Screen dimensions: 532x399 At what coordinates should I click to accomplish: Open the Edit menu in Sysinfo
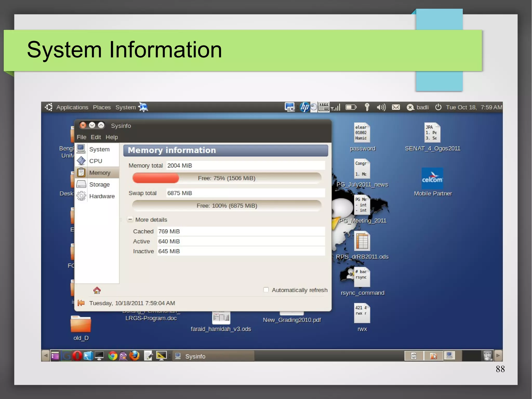tap(96, 137)
